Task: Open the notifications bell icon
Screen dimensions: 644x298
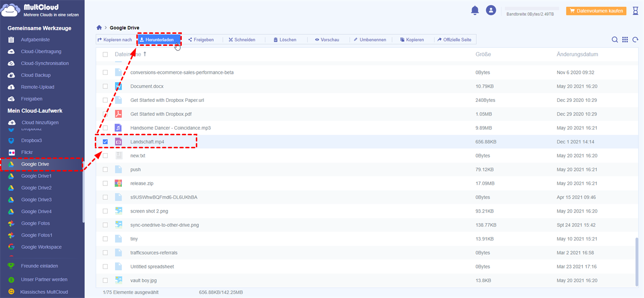Action: [x=475, y=10]
